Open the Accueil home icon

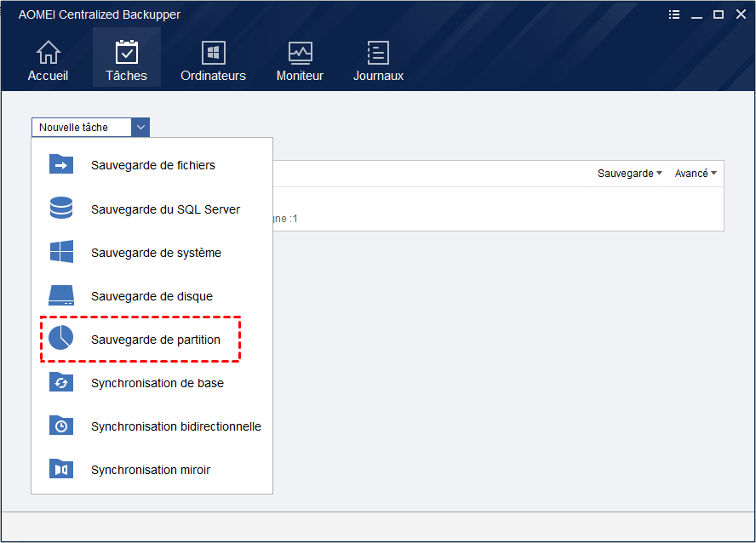click(49, 53)
